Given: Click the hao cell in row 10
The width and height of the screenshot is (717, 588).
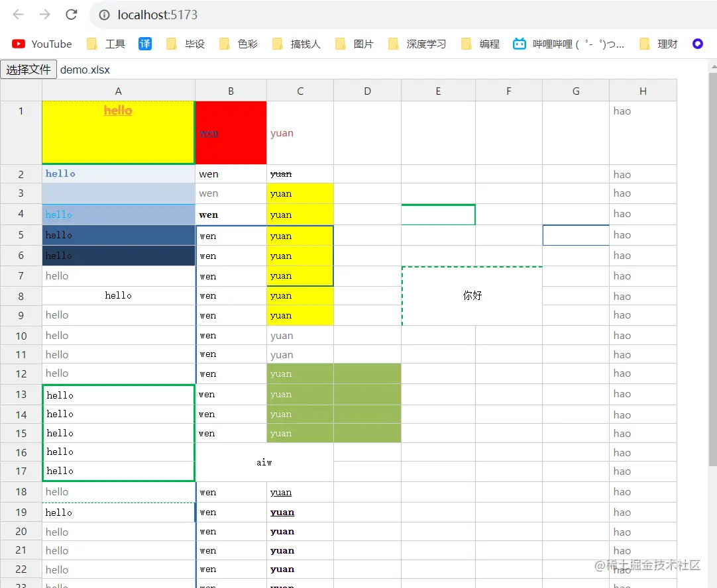Looking at the screenshot, I should [643, 335].
